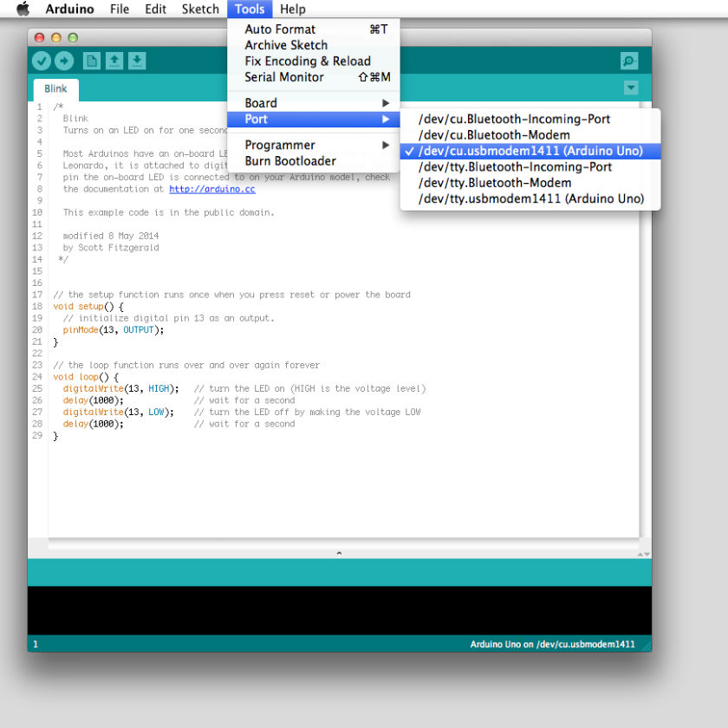Save the sketch with the toolbar icon
The image size is (728, 728).
coord(137,61)
